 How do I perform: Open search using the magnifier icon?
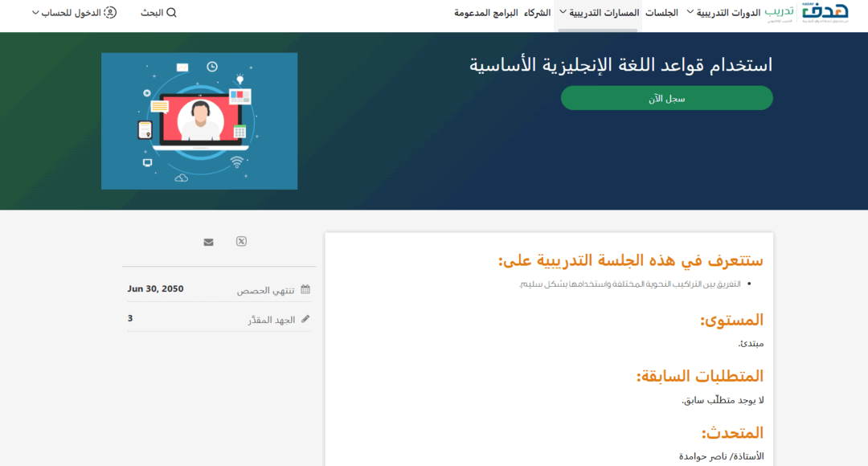[172, 12]
